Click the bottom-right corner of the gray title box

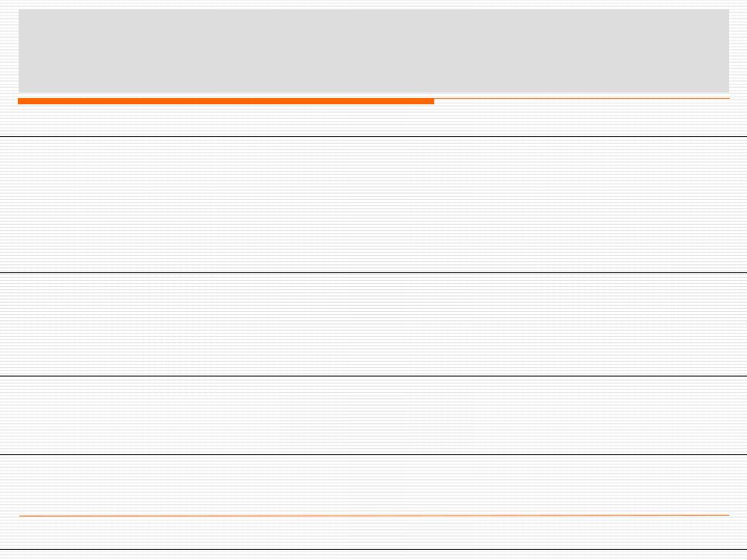pos(728,91)
